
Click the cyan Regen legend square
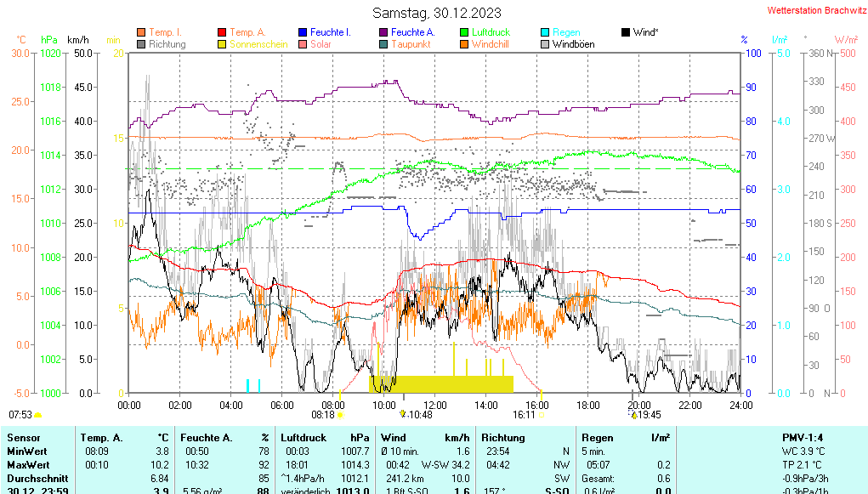coord(545,32)
